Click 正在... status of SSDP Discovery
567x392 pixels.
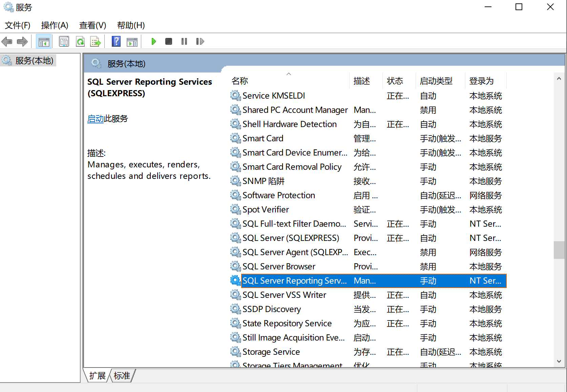pos(398,309)
